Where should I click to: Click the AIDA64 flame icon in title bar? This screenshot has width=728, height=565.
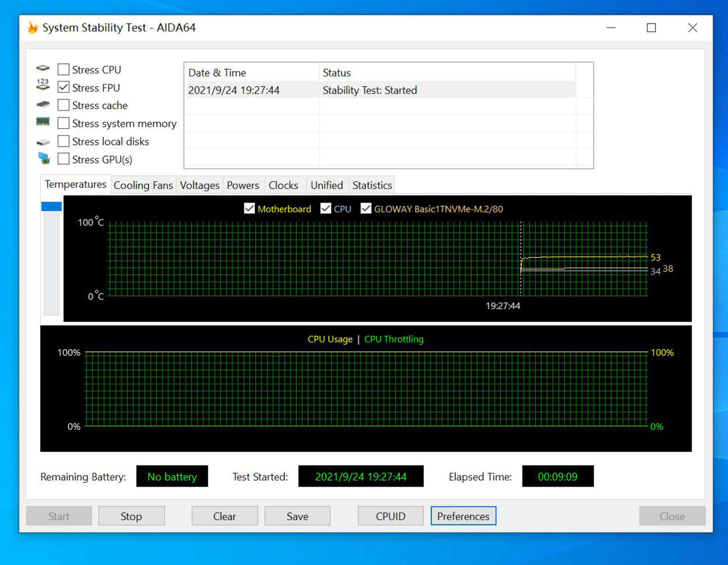point(33,27)
